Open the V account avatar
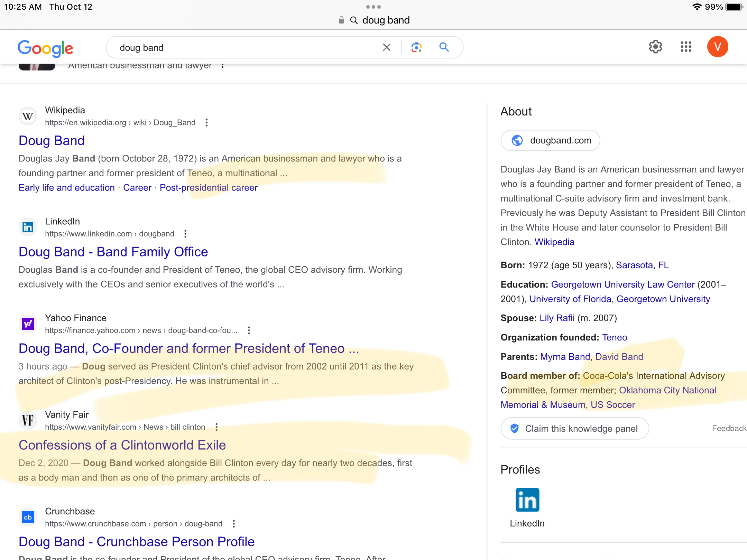Viewport: 747px width, 560px height. click(718, 47)
